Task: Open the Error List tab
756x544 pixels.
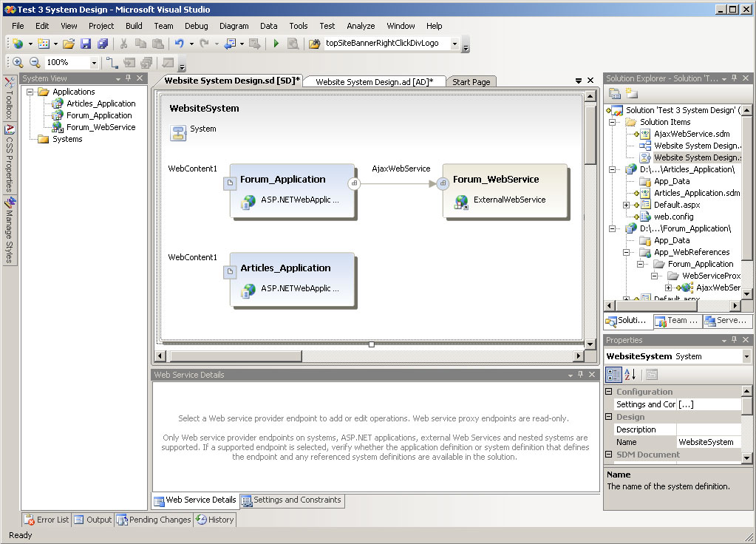Action: 47,520
